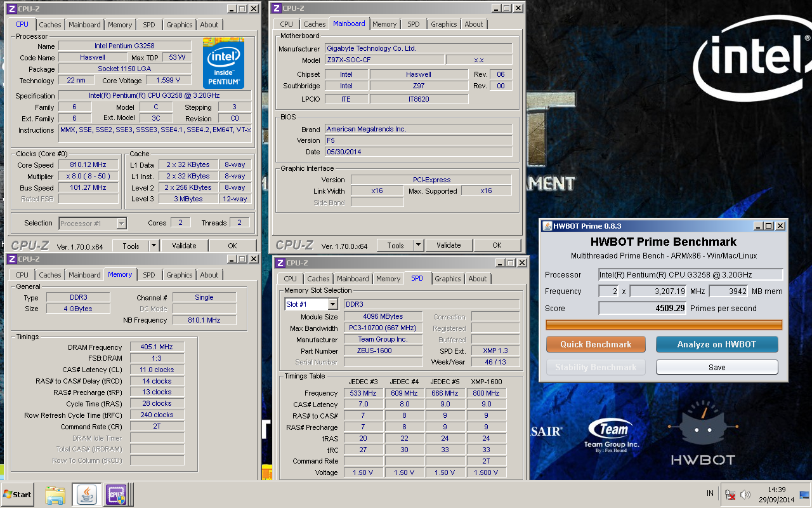812x508 pixels.
Task: Click the orange benchmark progress bar
Action: (x=664, y=325)
